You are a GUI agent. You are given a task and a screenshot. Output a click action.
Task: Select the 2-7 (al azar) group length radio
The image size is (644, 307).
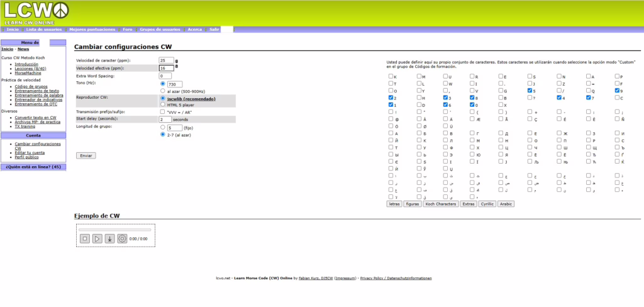(163, 135)
